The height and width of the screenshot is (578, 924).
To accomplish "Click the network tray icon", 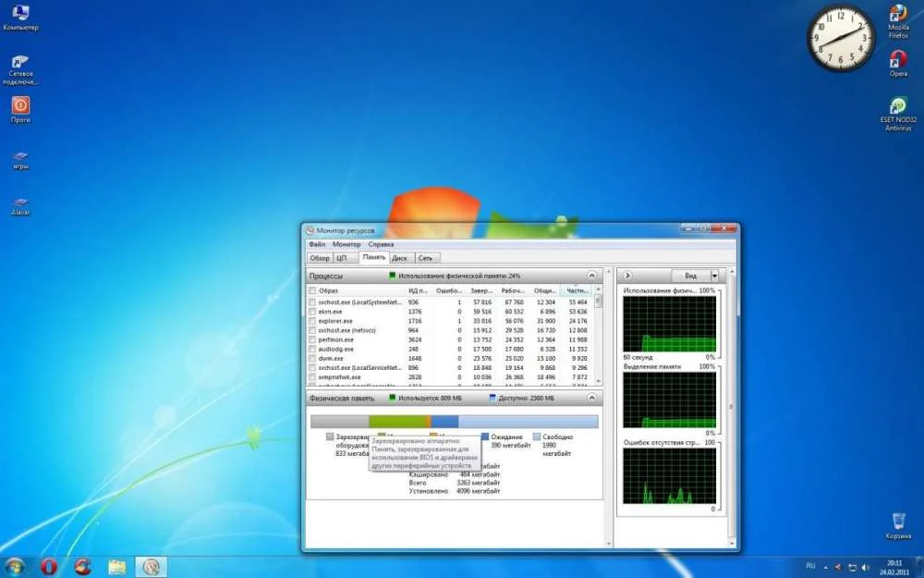I will coord(852,568).
